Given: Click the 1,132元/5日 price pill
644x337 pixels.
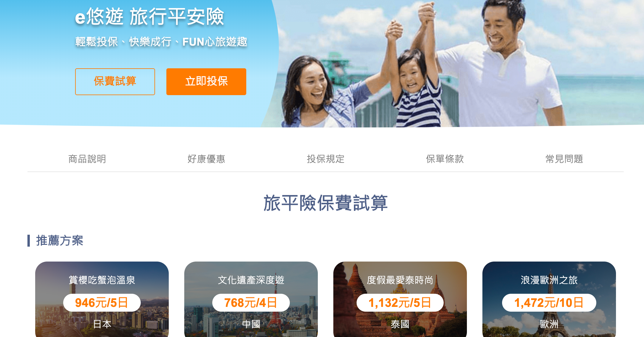Looking at the screenshot, I should point(400,303).
